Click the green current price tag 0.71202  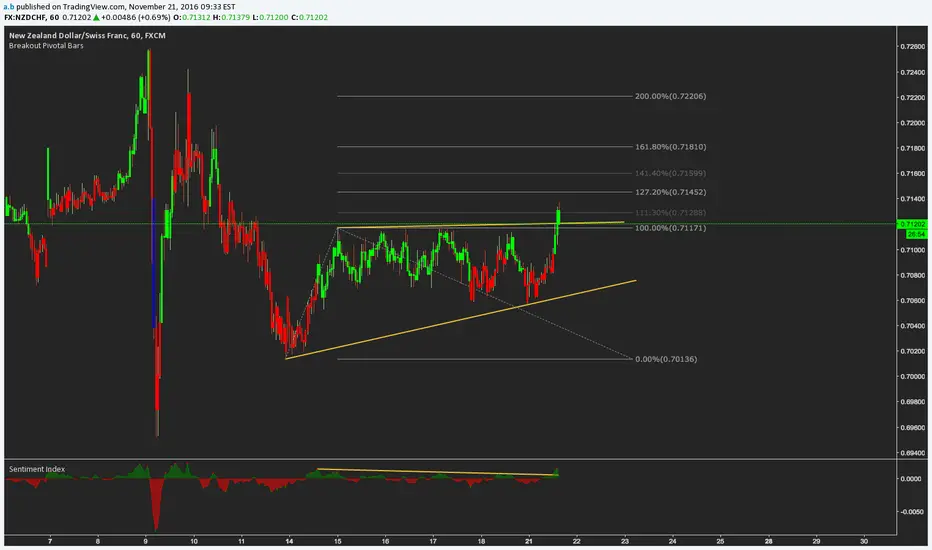click(x=912, y=224)
